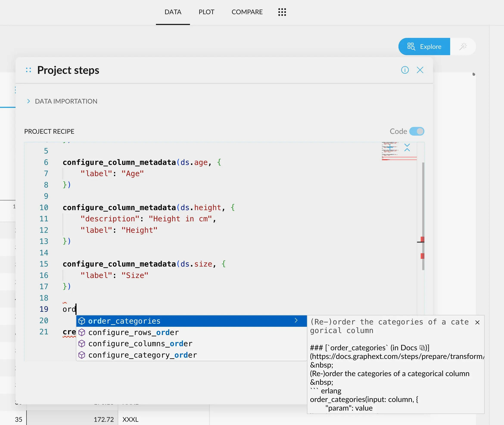
Task: Close the Project steps panel
Action: (420, 70)
